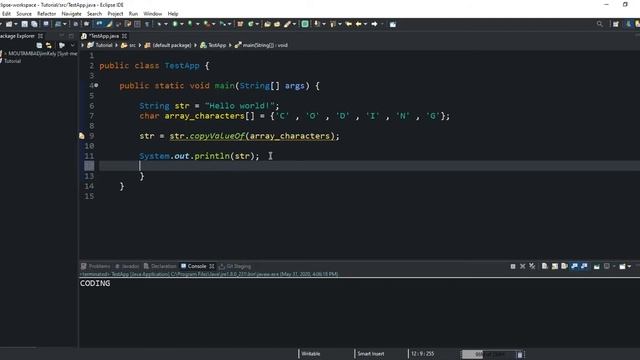
Task: Click the Clear Console icon
Action: (x=544, y=267)
